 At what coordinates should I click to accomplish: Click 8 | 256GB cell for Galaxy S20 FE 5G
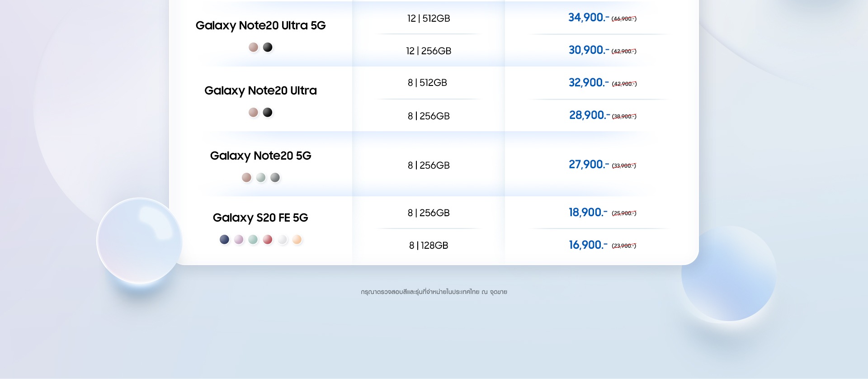(429, 213)
